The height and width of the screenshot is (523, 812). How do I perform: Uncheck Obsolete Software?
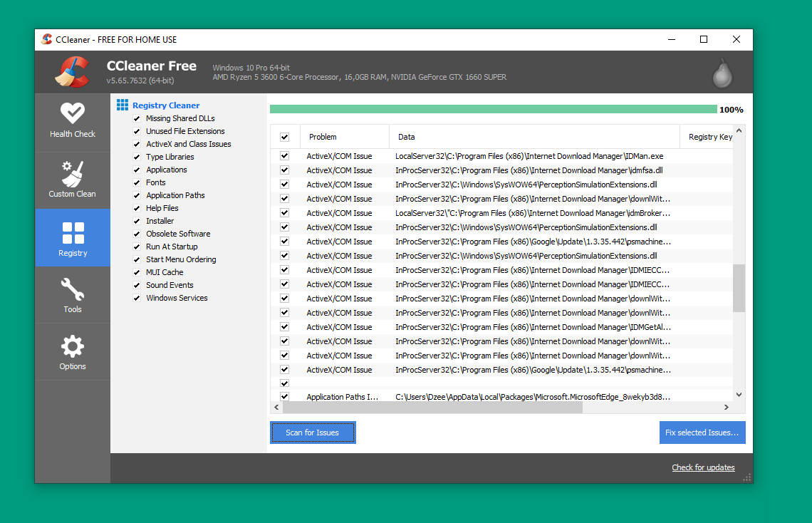tap(137, 234)
